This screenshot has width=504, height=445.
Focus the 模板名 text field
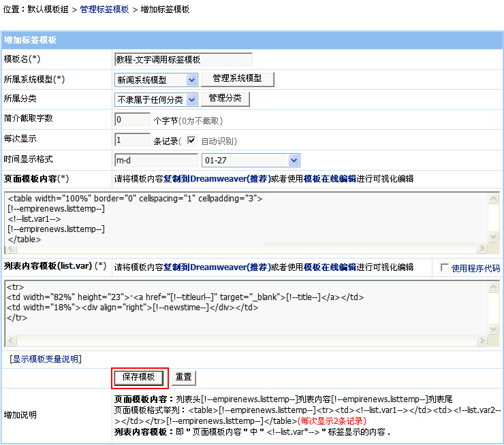(183, 60)
